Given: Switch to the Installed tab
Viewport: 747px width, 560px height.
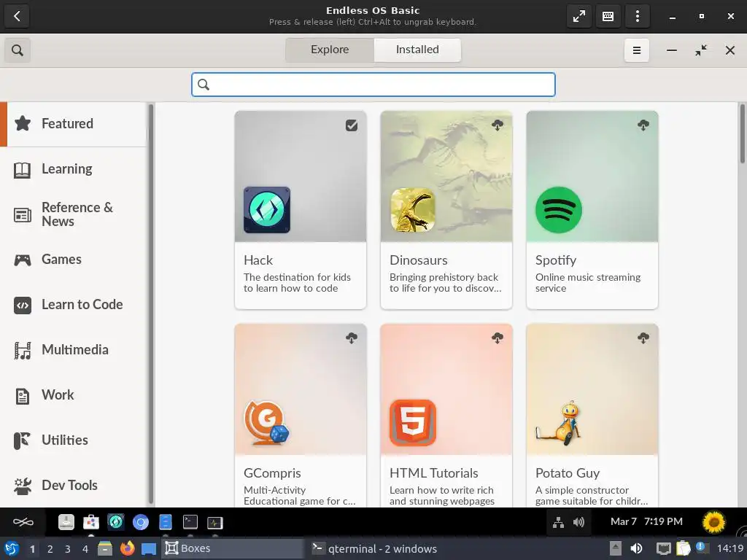Looking at the screenshot, I should point(417,50).
